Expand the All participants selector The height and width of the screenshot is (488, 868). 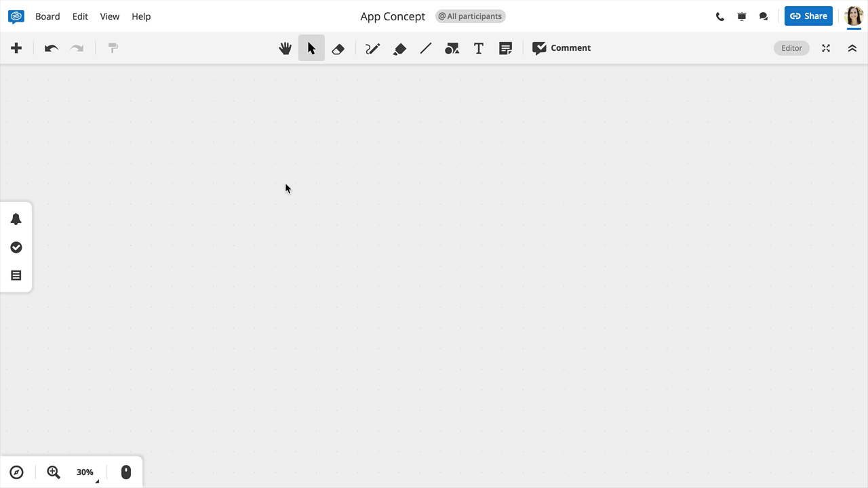470,16
